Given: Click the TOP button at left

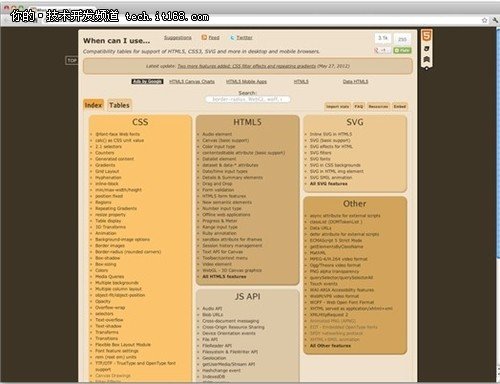Looking at the screenshot, I should tap(72, 60).
